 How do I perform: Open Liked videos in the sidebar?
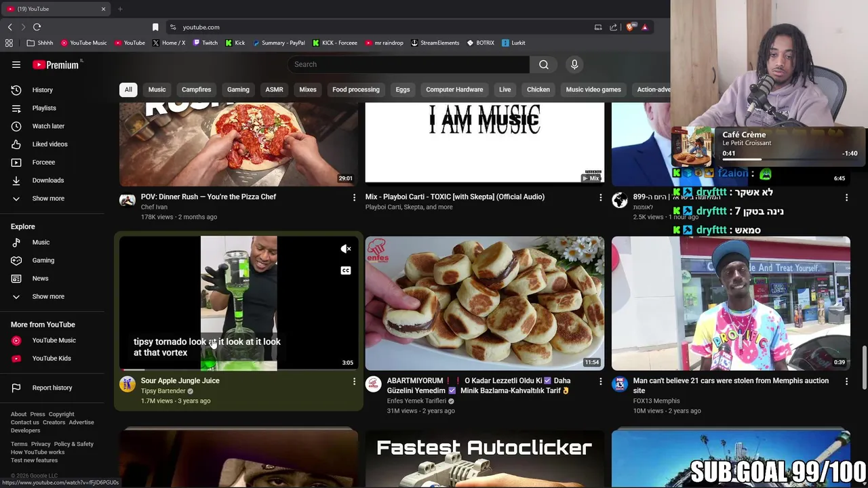(50, 144)
